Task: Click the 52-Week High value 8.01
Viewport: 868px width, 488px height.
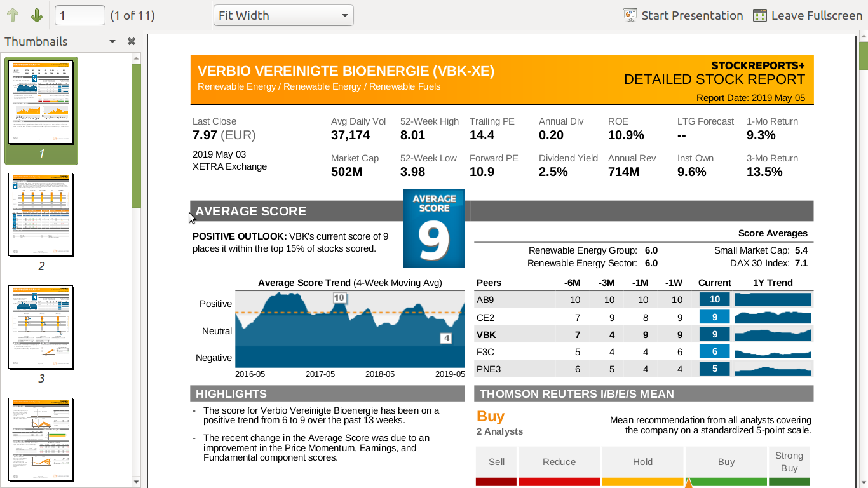Action: [x=412, y=135]
